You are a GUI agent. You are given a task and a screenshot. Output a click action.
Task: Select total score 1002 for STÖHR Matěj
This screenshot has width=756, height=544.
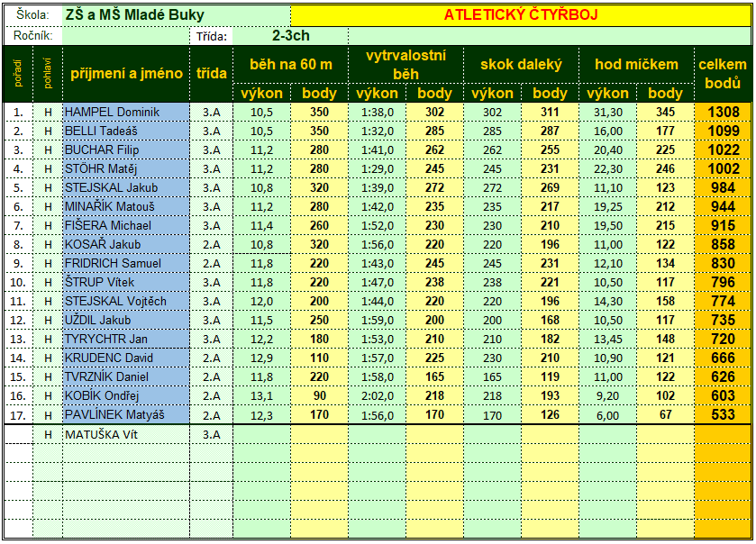(x=723, y=169)
